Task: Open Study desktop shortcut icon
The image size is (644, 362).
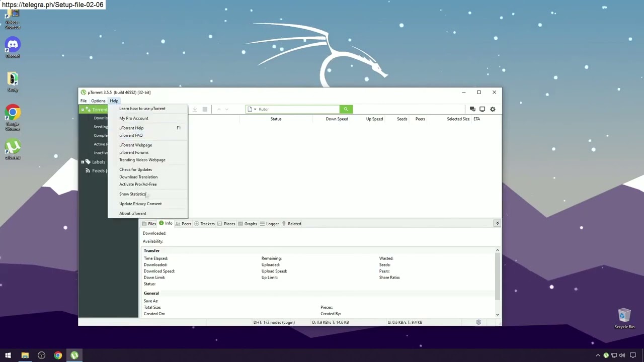Action: 13,81
